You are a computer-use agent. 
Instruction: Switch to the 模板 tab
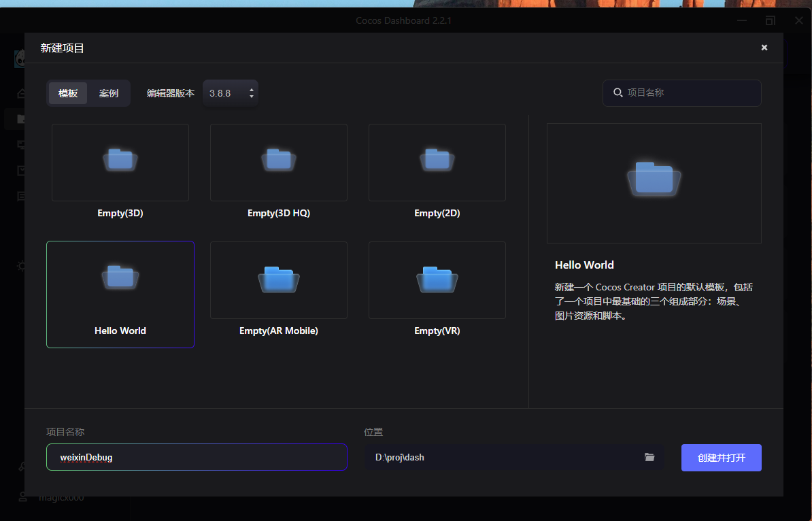[x=68, y=93]
